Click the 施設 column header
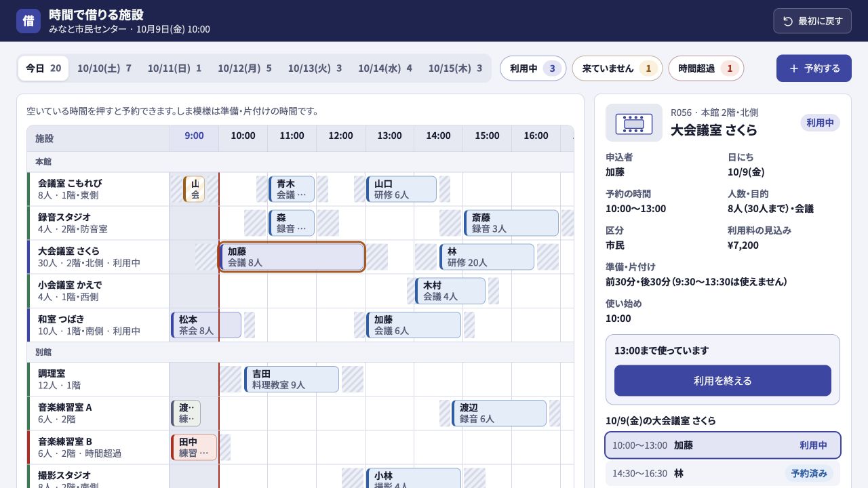868x488 pixels. pyautogui.click(x=98, y=138)
